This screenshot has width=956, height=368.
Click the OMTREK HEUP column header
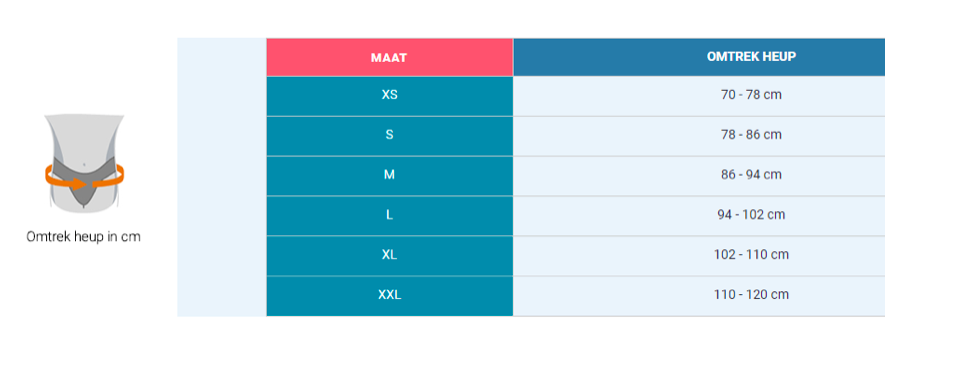pyautogui.click(x=751, y=57)
